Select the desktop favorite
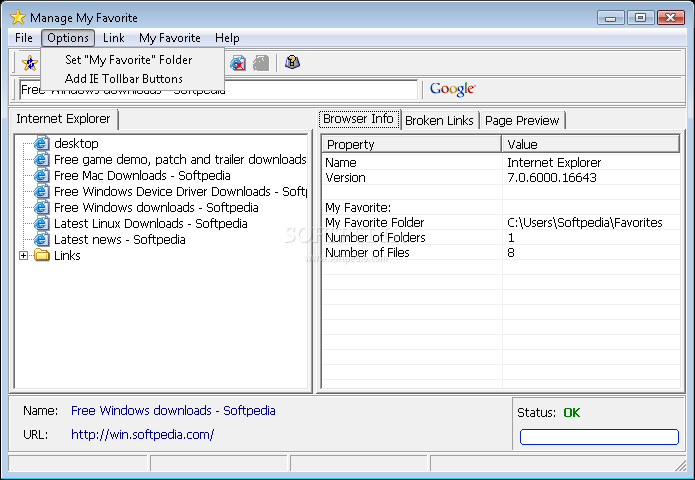695x480 pixels. point(76,143)
